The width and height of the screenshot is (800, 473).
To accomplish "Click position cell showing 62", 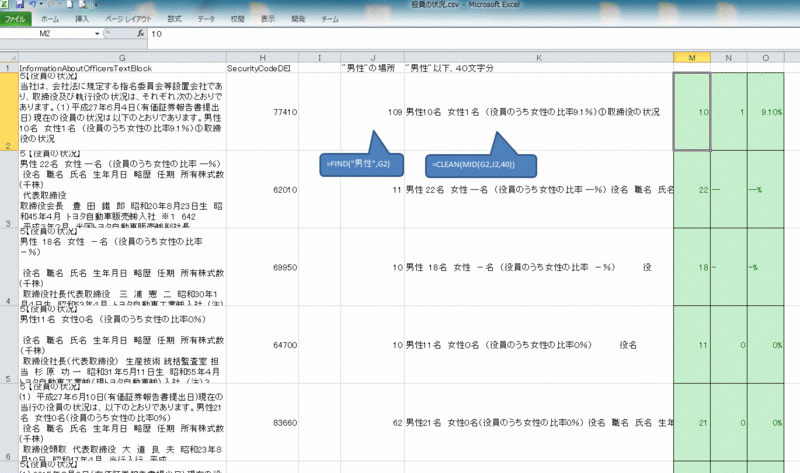I will tap(372, 422).
